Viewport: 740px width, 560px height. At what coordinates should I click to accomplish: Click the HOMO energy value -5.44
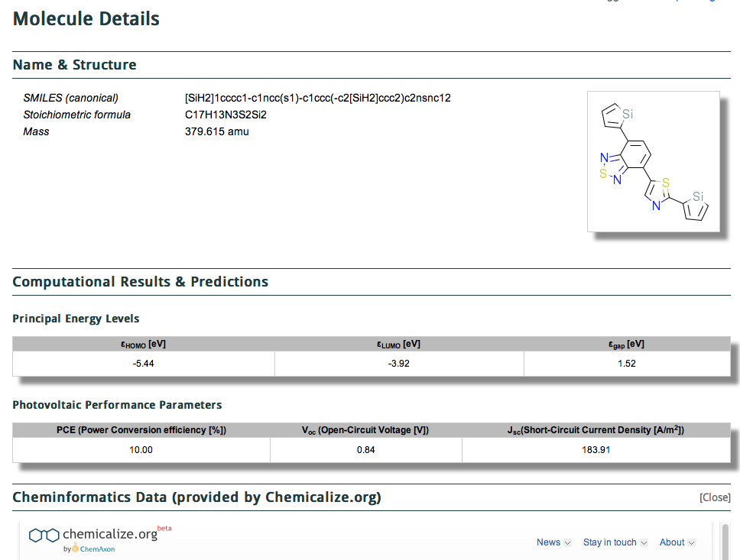[x=144, y=364]
